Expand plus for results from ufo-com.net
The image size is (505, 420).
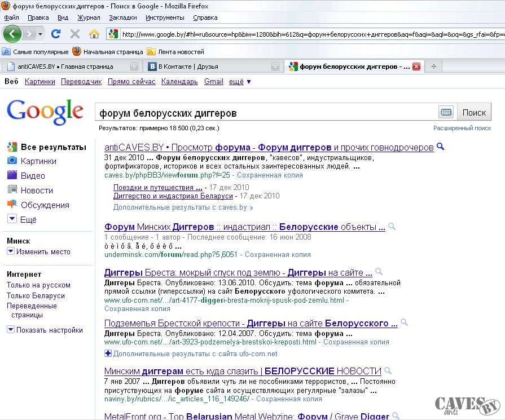click(x=108, y=353)
